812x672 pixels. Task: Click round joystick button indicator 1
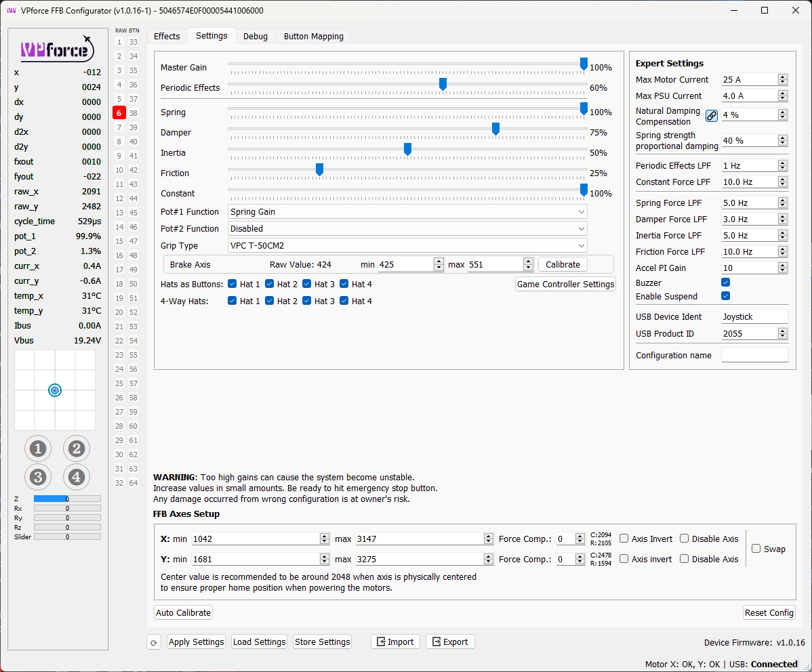(38, 448)
